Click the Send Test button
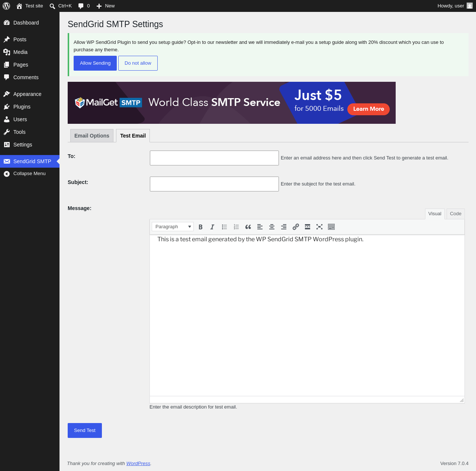Viewport: 476px width, 471px height. coord(85,430)
